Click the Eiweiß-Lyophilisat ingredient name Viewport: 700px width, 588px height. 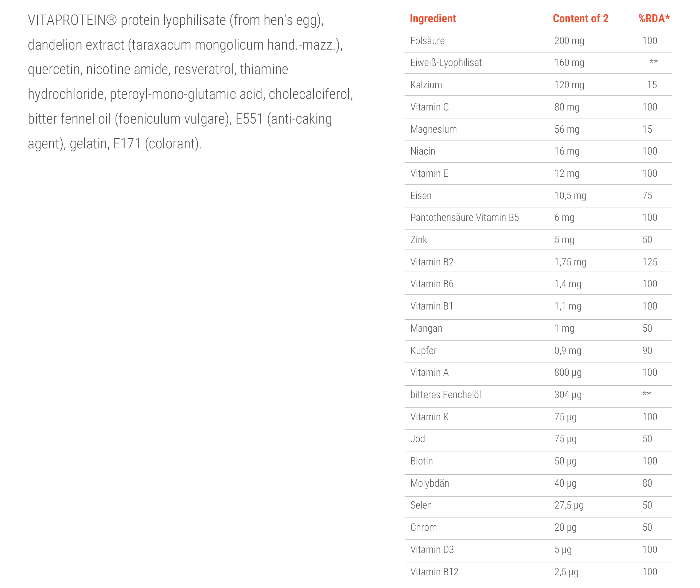(x=446, y=63)
